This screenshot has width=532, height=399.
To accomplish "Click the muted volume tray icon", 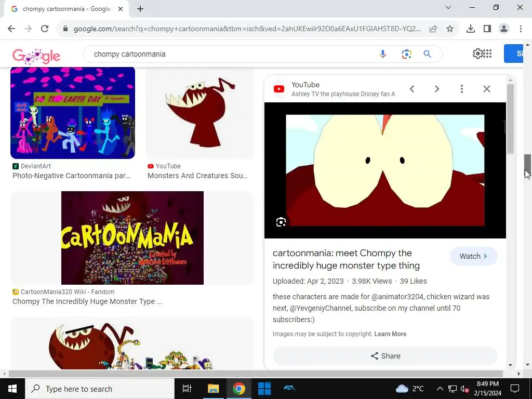I will pos(465,389).
